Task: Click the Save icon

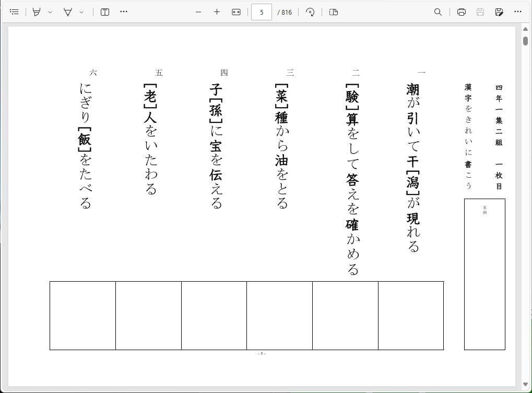Action: (480, 12)
